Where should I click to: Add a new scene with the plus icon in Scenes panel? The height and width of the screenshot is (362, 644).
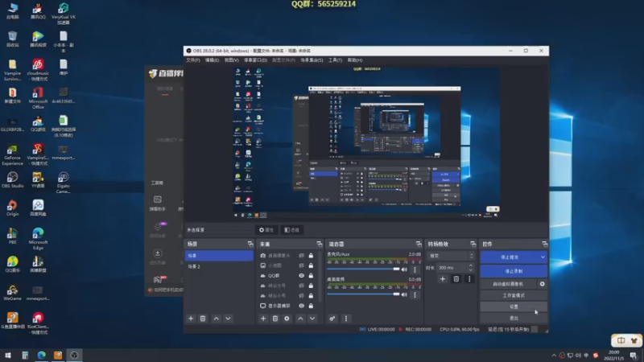[191, 319]
